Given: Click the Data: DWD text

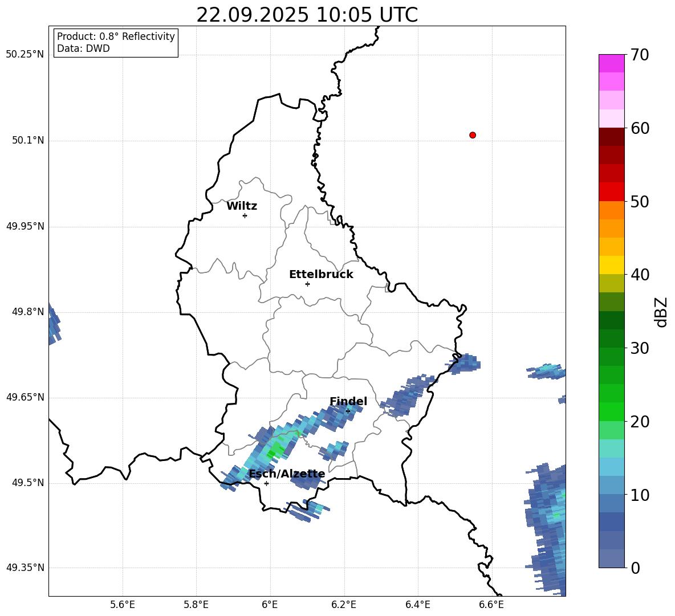Looking at the screenshot, I should tap(83, 48).
